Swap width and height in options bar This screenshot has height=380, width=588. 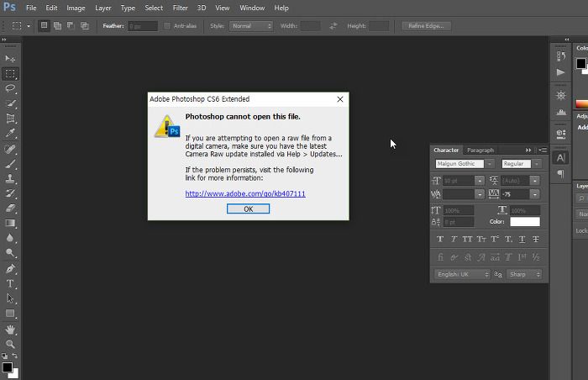coord(333,26)
